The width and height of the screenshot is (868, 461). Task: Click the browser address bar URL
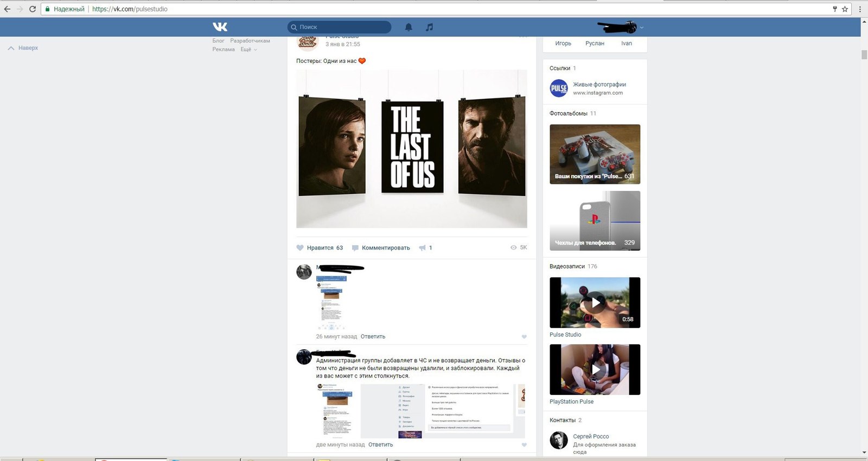[x=130, y=9]
